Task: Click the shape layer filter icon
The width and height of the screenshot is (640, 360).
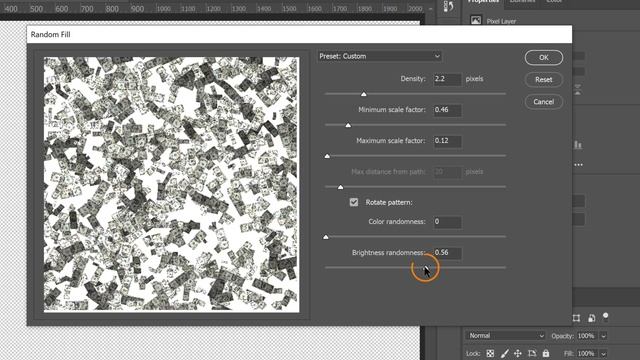Action: point(576,318)
